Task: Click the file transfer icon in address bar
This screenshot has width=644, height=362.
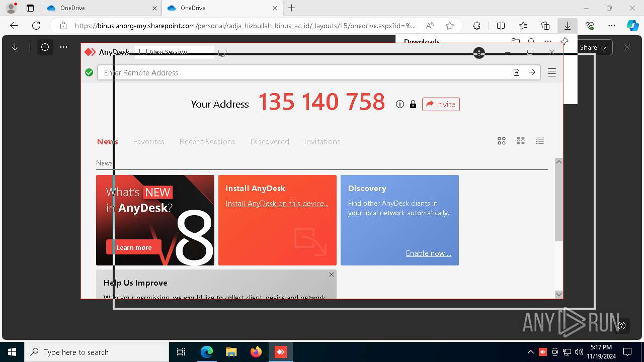Action: coord(516,72)
